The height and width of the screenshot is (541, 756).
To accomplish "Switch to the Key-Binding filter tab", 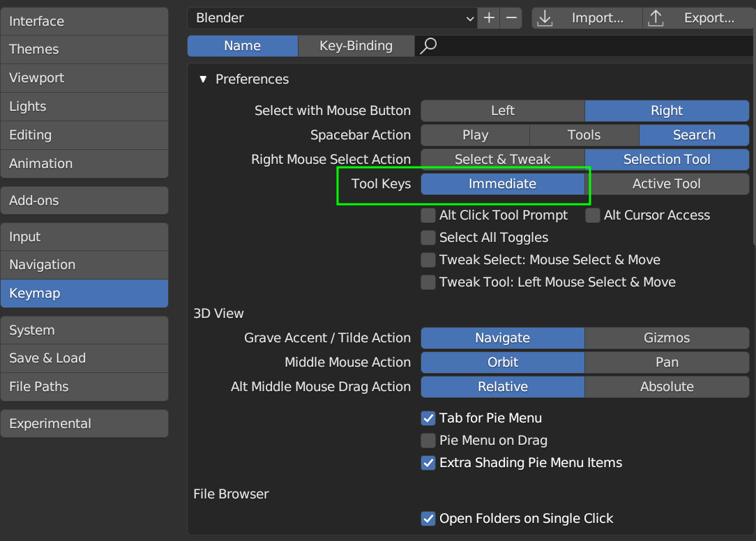I will point(356,45).
